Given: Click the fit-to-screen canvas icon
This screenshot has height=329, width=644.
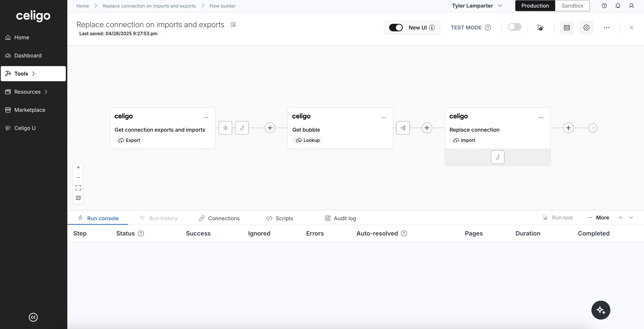Looking at the screenshot, I should tap(78, 188).
